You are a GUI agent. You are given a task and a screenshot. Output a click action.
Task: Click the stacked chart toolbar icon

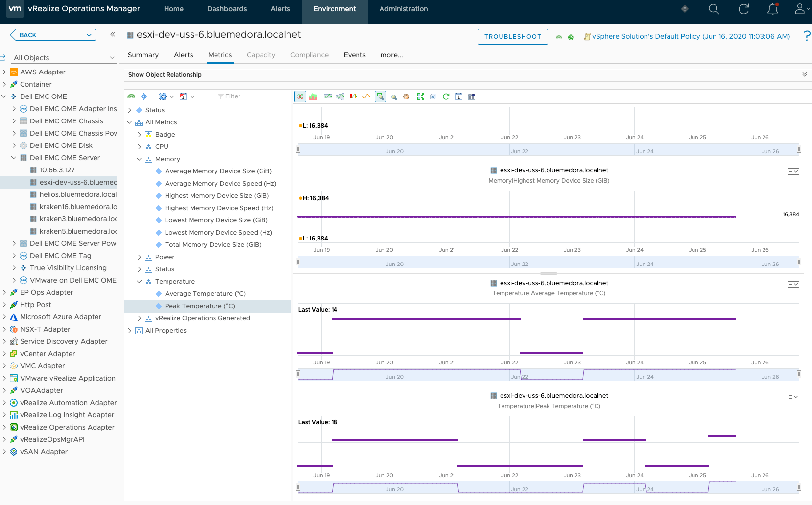click(313, 96)
